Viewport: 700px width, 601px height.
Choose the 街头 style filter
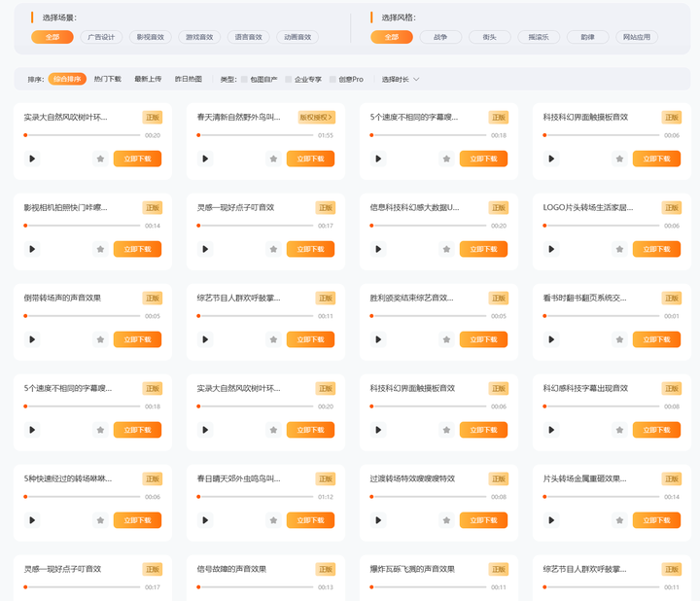tap(490, 37)
